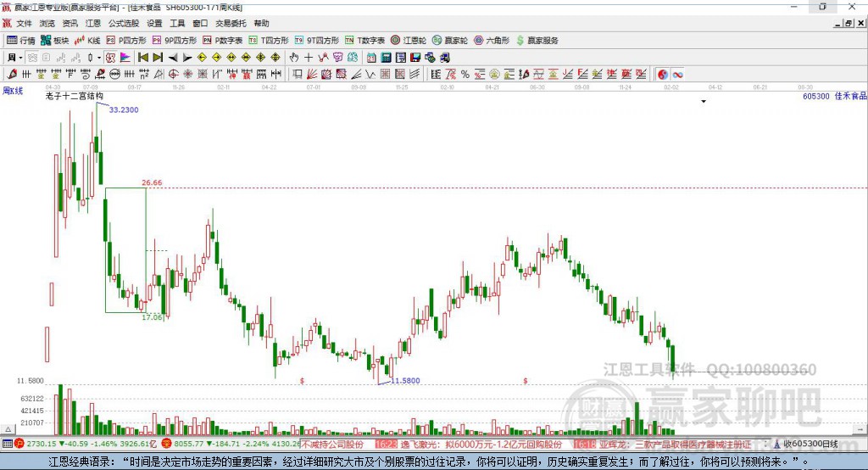This screenshot has height=470, width=868.
Task: Select the crosshair cursor tool
Action: 309,58
